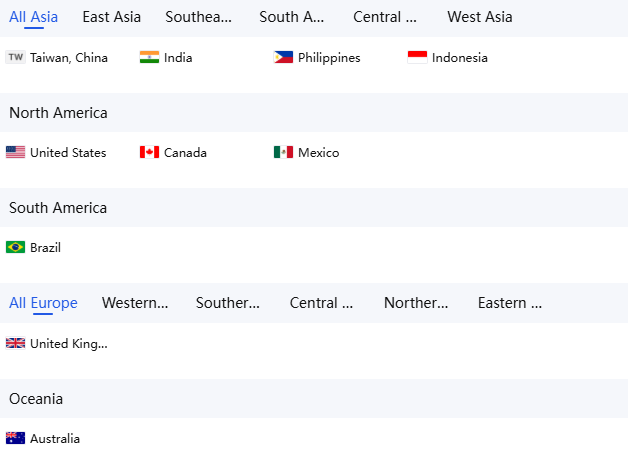Click the Australia flag icon
628x452 pixels.
click(15, 438)
